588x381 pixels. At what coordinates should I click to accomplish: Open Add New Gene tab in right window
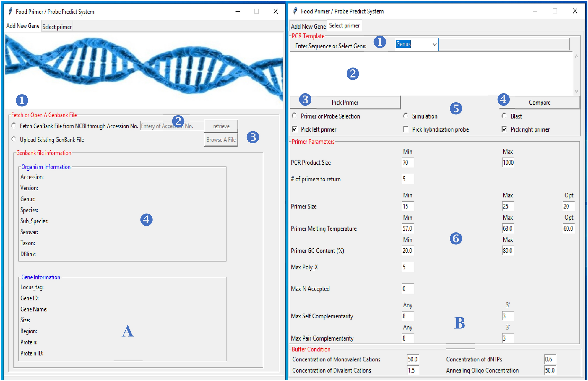pyautogui.click(x=308, y=26)
